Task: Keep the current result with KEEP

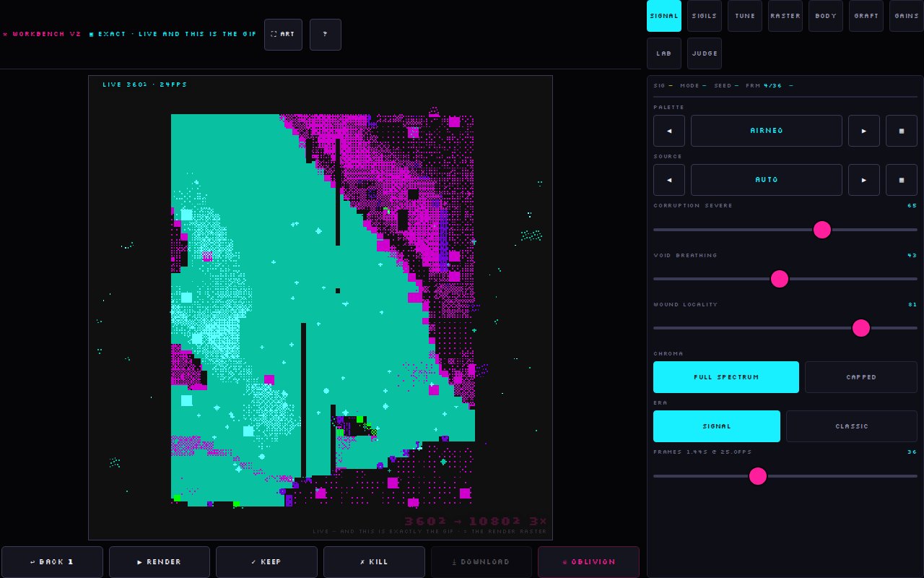Action: coord(266,562)
